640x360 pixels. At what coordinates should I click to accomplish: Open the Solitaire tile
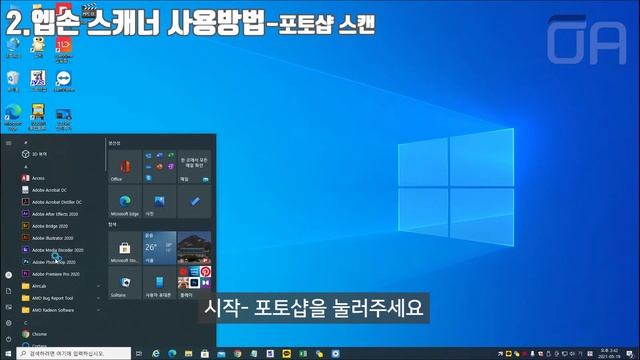[x=125, y=282]
